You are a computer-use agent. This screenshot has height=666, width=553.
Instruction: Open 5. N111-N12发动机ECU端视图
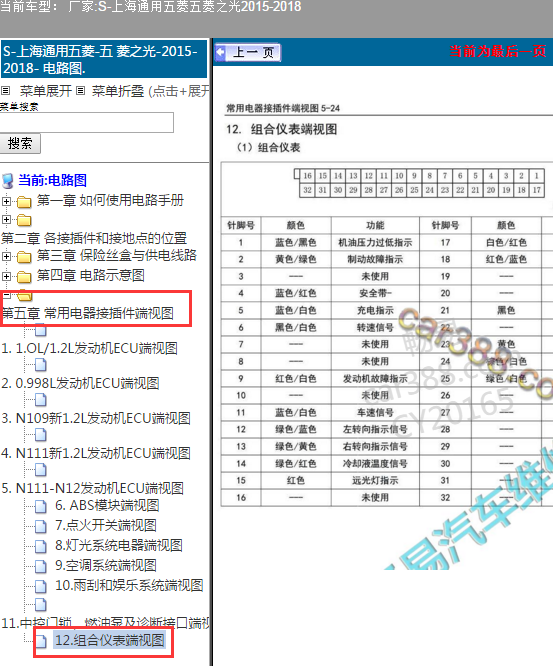93,488
